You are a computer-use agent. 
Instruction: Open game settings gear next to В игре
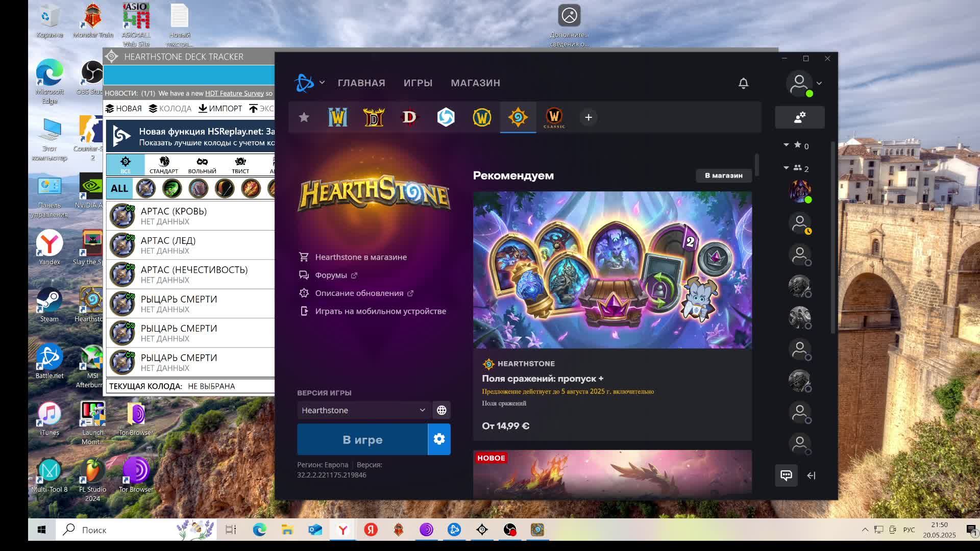[439, 439]
